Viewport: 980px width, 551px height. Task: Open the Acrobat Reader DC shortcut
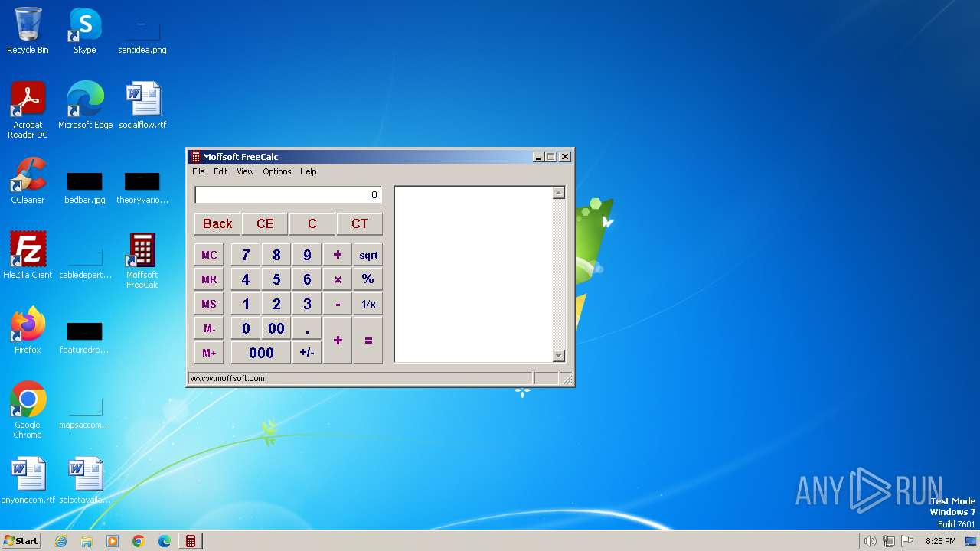point(28,110)
